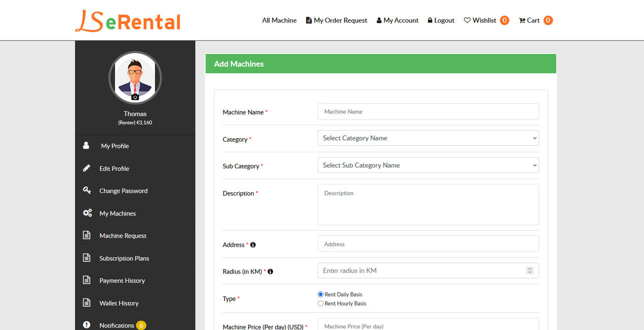Open All Machine in top navigation
This screenshot has height=330, width=644.
tap(279, 21)
